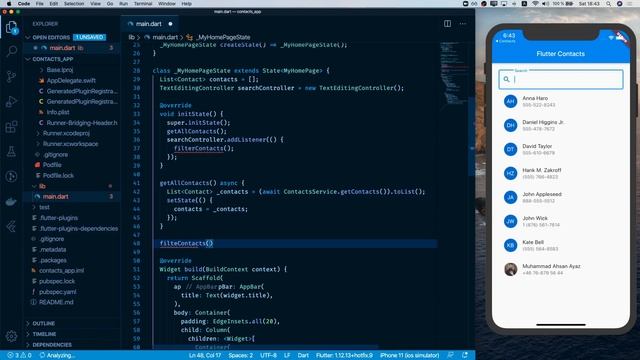Expand the test folder

click(x=44, y=207)
